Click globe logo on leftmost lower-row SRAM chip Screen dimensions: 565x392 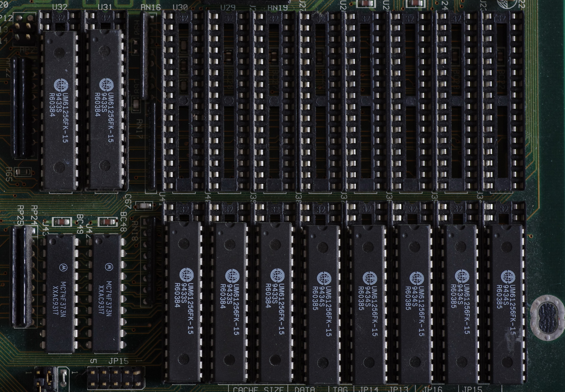pos(187,275)
